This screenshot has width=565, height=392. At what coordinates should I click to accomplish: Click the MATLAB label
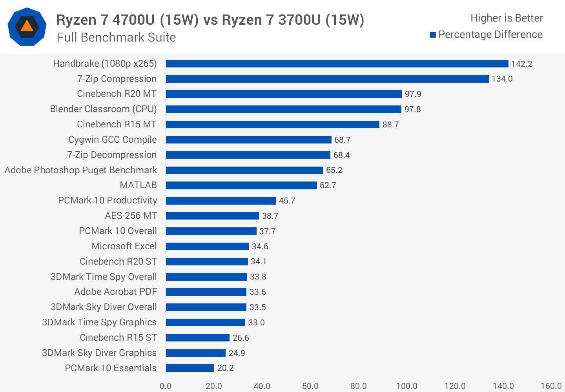tap(139, 185)
